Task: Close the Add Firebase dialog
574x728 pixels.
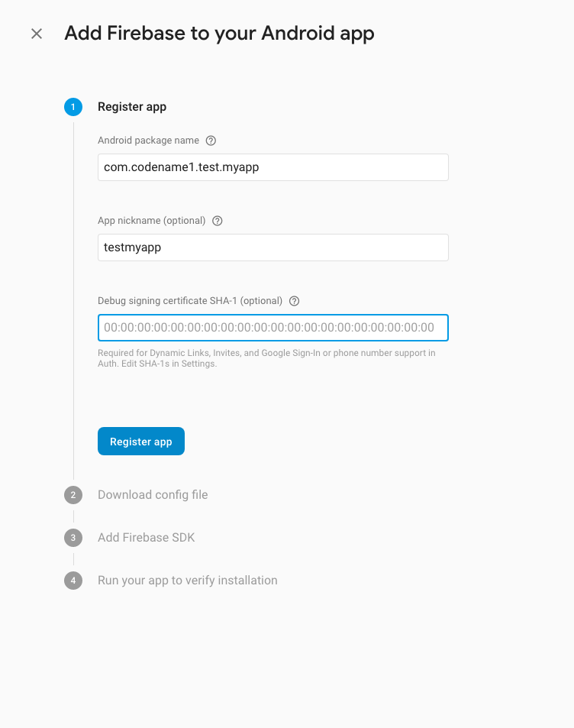Action: click(36, 34)
